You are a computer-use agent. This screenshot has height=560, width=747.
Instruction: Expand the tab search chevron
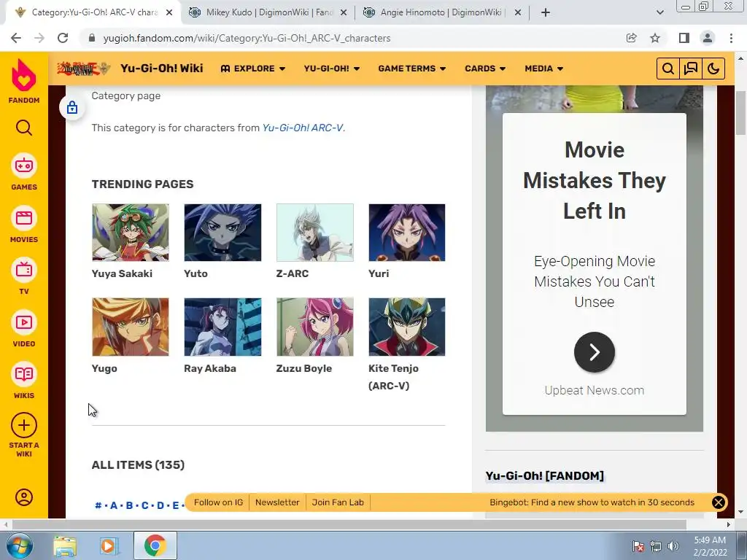pyautogui.click(x=659, y=13)
